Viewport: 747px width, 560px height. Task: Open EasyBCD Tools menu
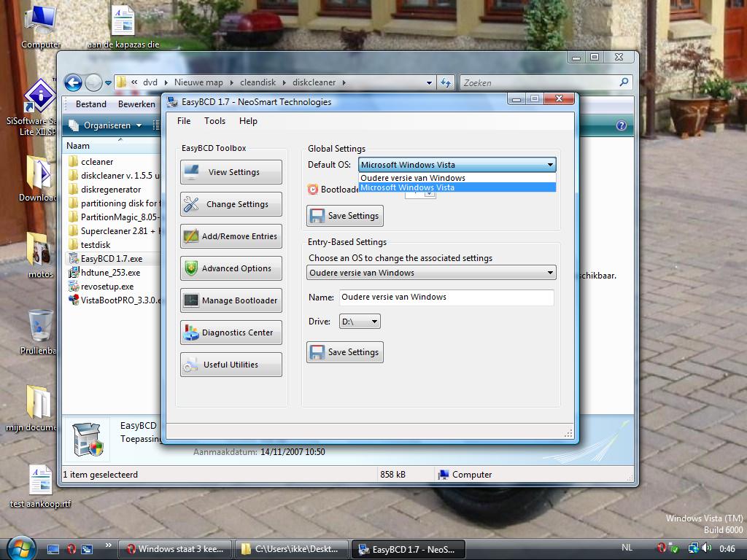[x=215, y=121]
